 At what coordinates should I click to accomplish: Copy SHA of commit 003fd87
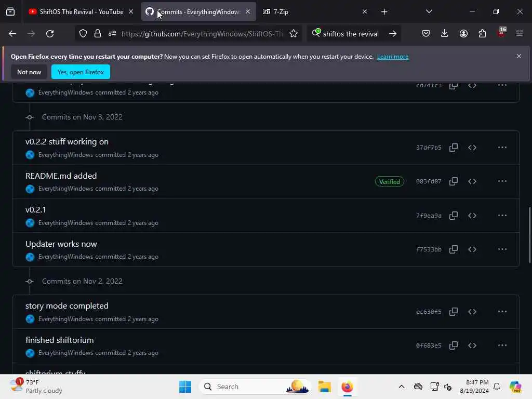453,181
